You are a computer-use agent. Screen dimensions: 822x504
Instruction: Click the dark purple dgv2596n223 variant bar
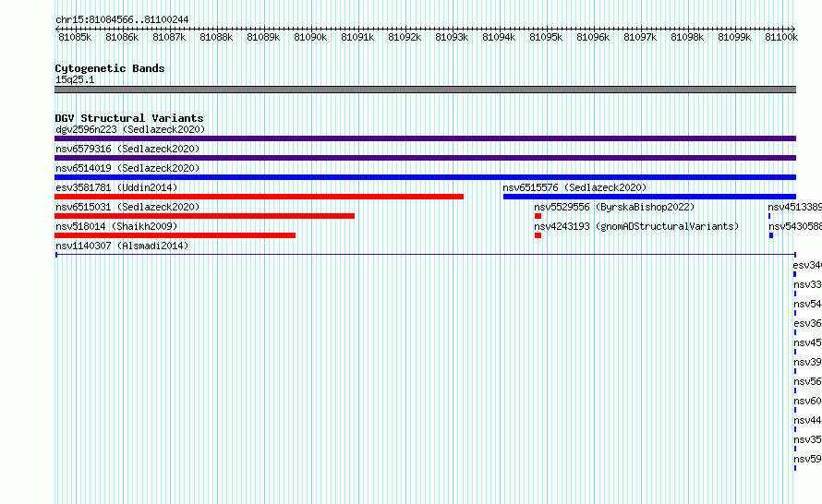pos(425,138)
